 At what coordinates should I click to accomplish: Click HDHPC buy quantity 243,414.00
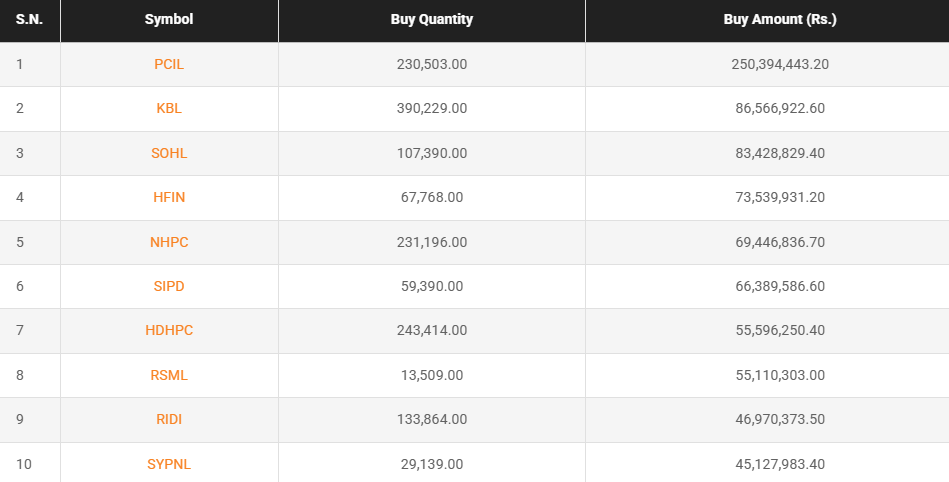(432, 331)
